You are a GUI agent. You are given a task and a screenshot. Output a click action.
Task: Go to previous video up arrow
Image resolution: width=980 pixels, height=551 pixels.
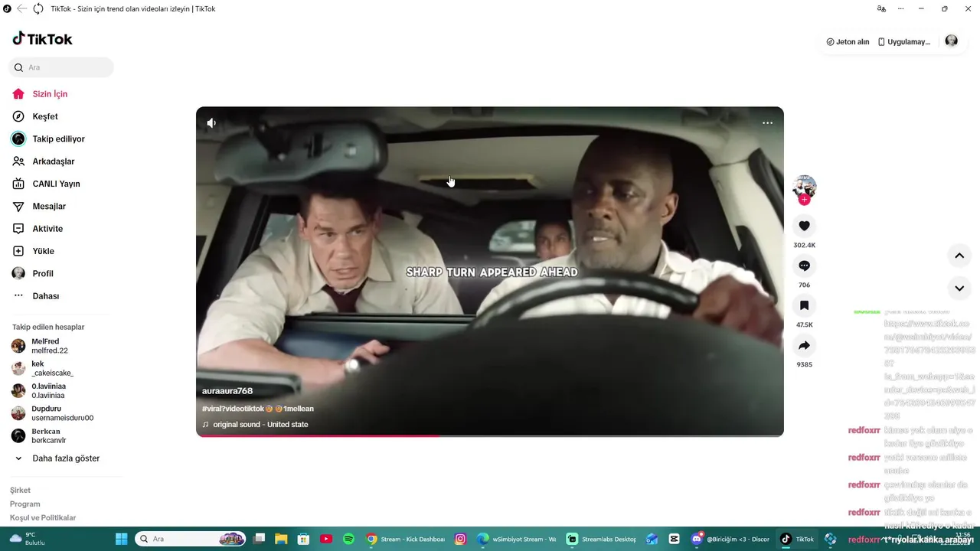(x=959, y=256)
